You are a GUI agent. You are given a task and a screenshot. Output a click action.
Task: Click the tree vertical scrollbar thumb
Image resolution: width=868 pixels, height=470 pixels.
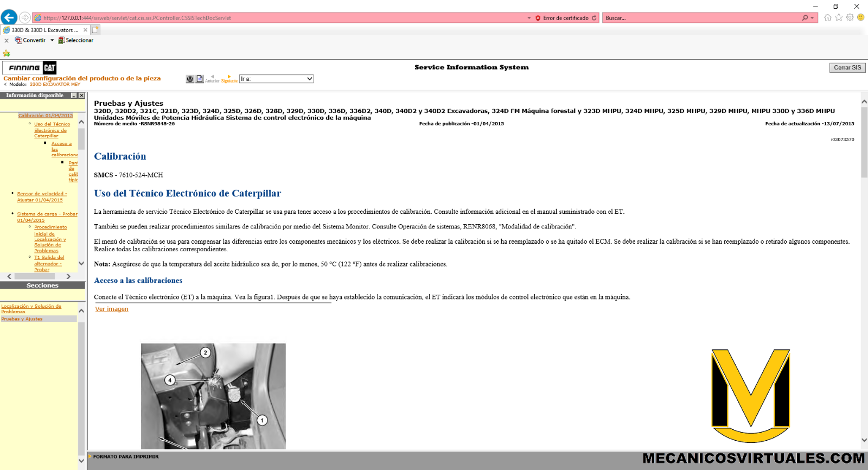pyautogui.click(x=81, y=138)
